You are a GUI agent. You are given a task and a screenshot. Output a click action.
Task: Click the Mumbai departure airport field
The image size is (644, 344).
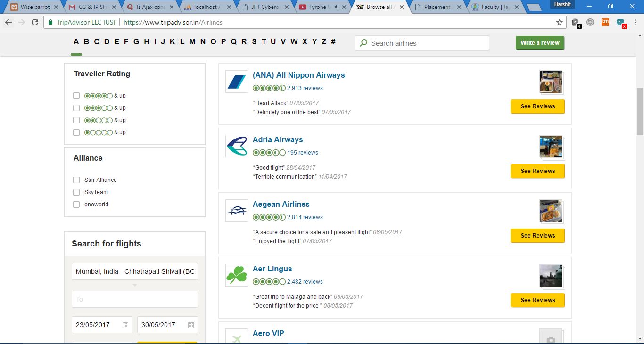point(135,272)
